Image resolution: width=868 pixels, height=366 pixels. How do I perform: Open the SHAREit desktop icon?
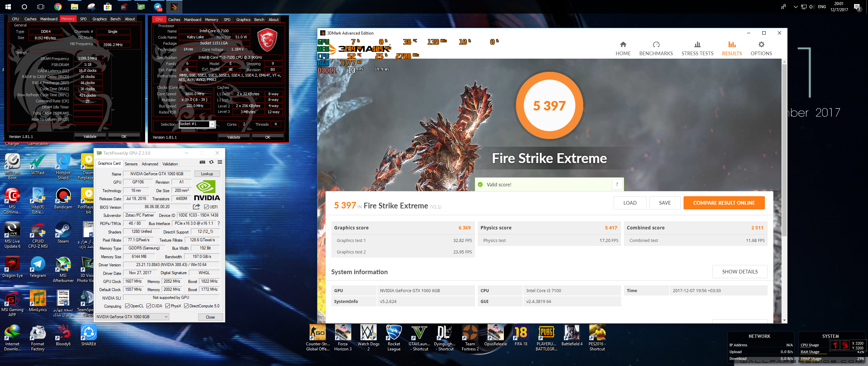(88, 335)
